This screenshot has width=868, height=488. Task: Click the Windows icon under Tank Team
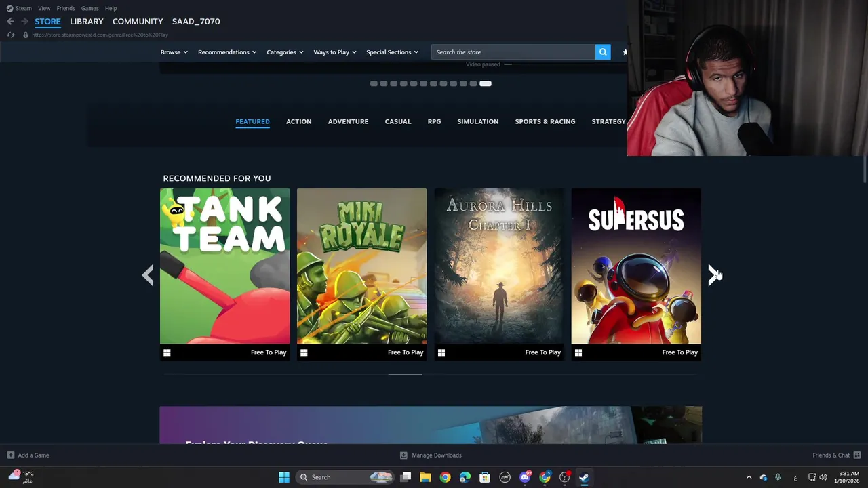pyautogui.click(x=167, y=352)
